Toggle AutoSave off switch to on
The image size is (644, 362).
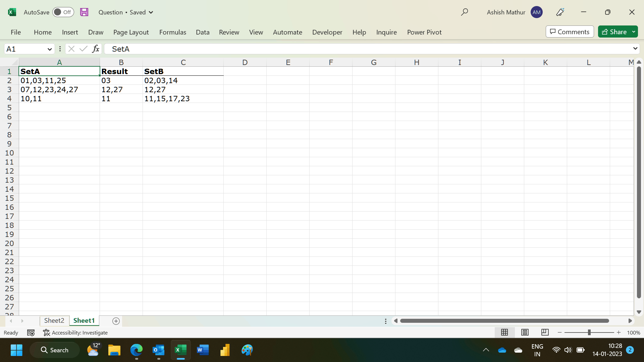tap(63, 12)
